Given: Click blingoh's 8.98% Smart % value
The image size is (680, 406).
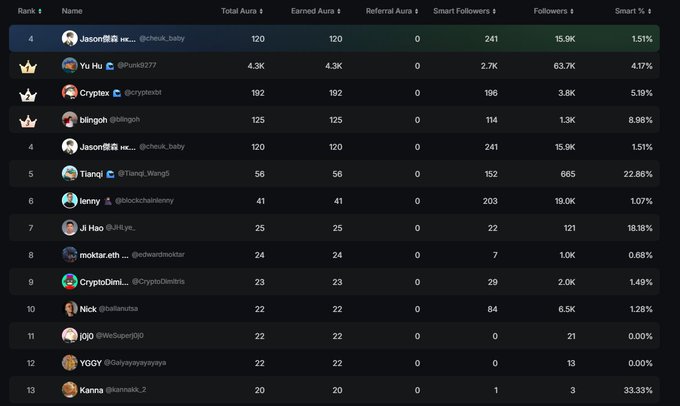Looking at the screenshot, I should coord(641,120).
